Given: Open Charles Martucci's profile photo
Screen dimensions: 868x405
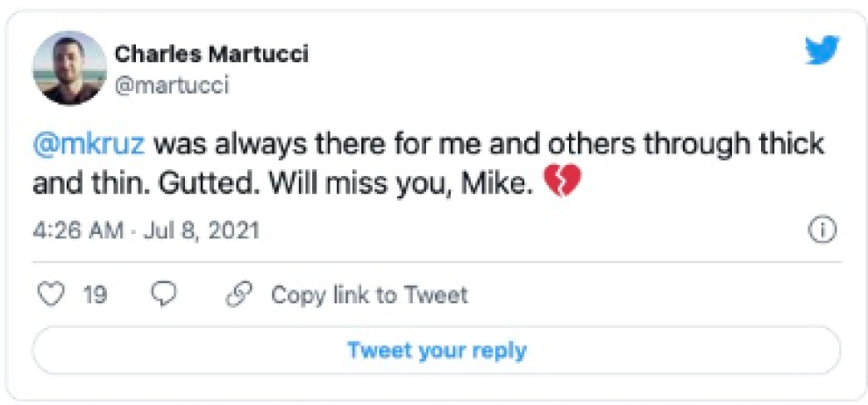Looking at the screenshot, I should pyautogui.click(x=70, y=68).
